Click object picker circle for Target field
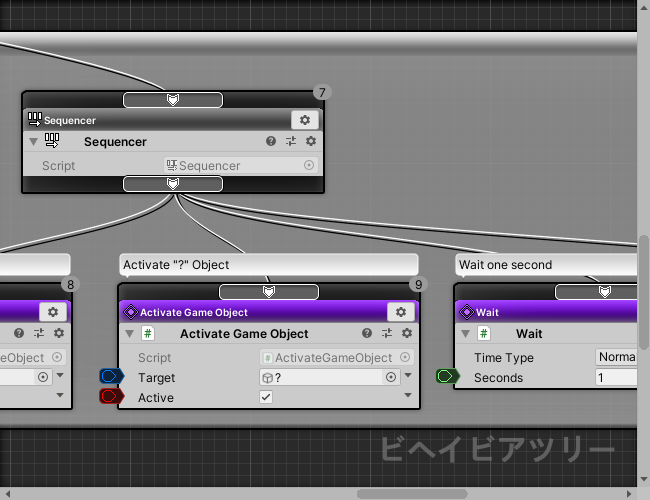Viewport: 650px width, 500px height. pyautogui.click(x=391, y=378)
